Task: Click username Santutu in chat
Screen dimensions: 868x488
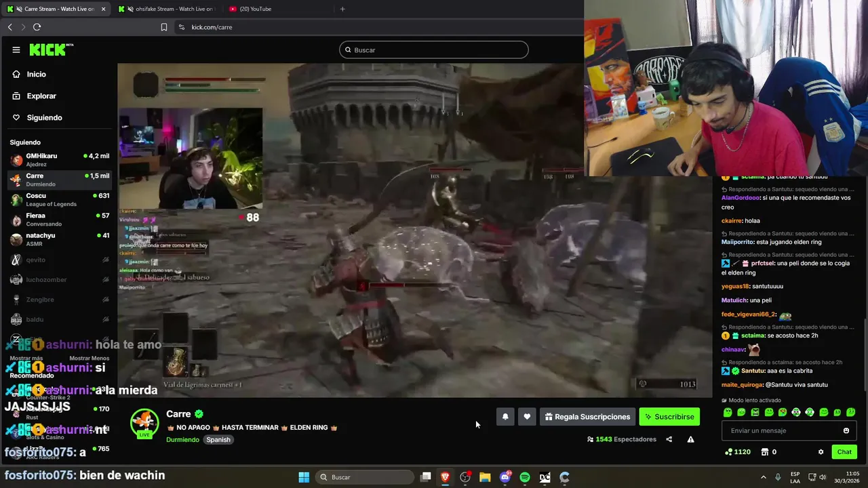Action: pos(751,371)
